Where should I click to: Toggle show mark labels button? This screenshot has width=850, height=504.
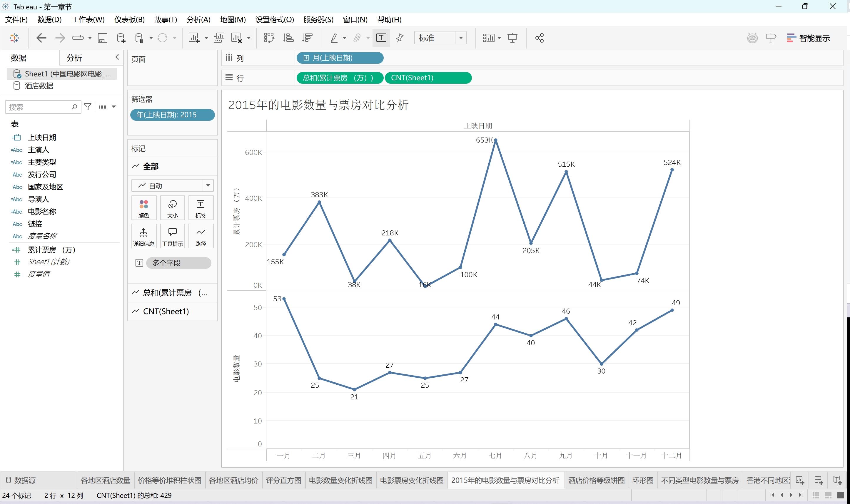coord(381,38)
